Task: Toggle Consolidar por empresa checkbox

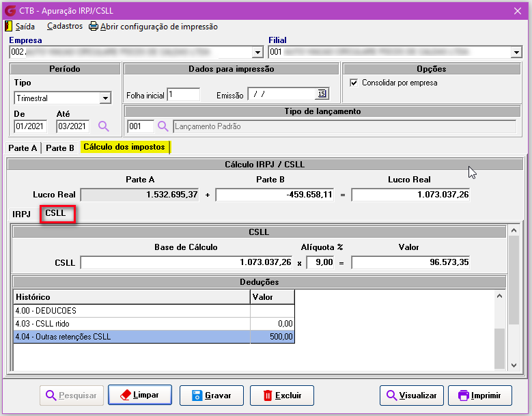Action: pos(354,83)
